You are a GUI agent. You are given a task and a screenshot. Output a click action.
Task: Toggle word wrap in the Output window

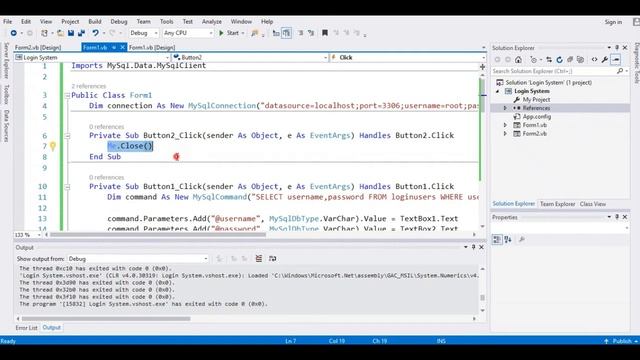(273, 258)
